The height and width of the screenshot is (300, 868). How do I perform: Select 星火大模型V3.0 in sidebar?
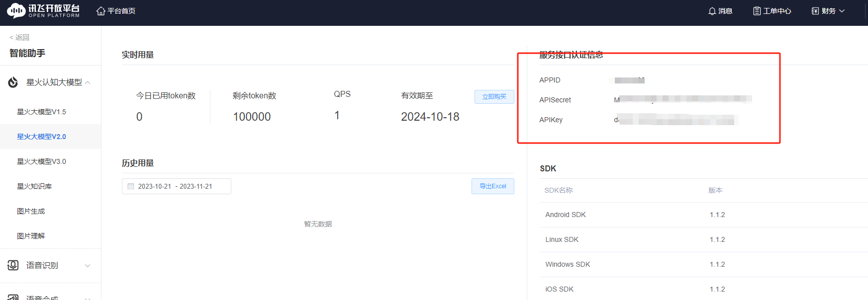tap(41, 161)
